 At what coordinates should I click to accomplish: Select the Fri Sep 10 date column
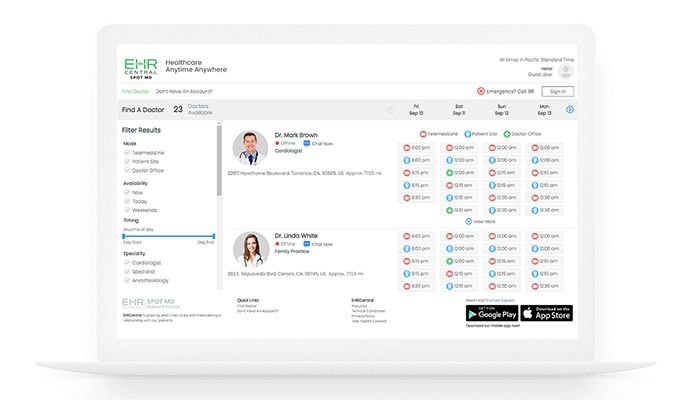pyautogui.click(x=415, y=109)
